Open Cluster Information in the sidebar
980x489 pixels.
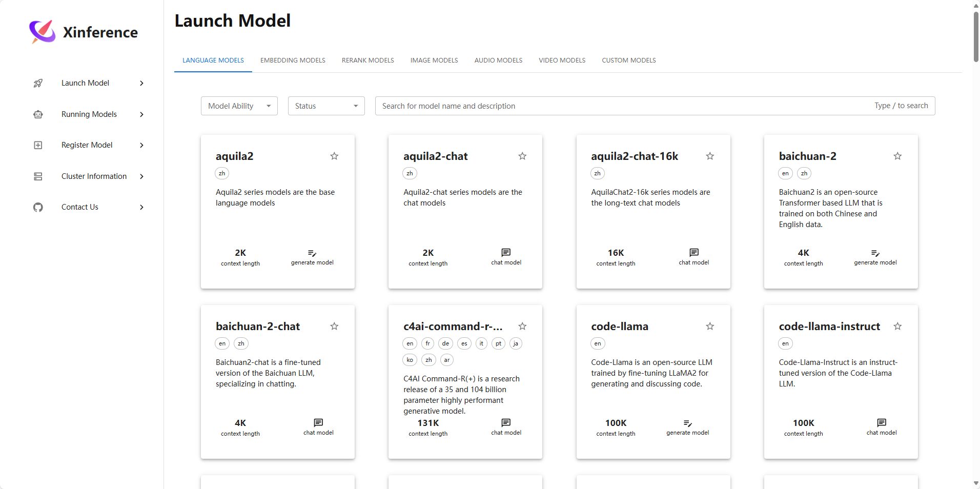point(94,176)
